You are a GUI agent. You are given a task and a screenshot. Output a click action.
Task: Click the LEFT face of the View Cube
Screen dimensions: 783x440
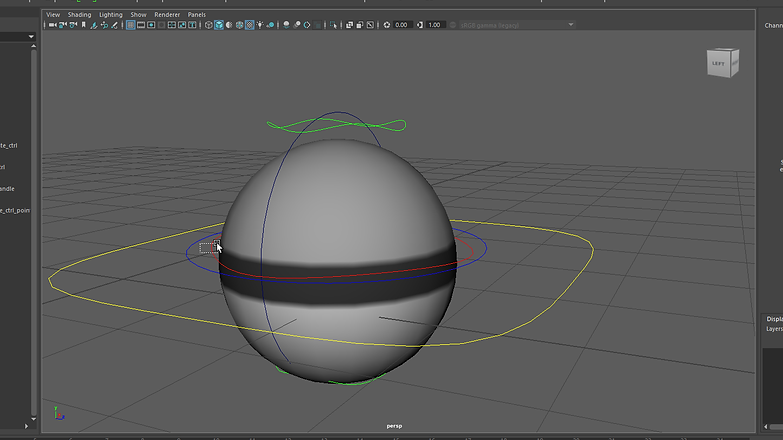718,63
